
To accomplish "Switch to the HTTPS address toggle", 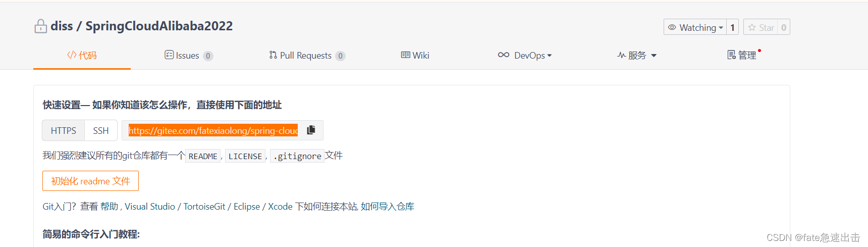I will pos(63,130).
